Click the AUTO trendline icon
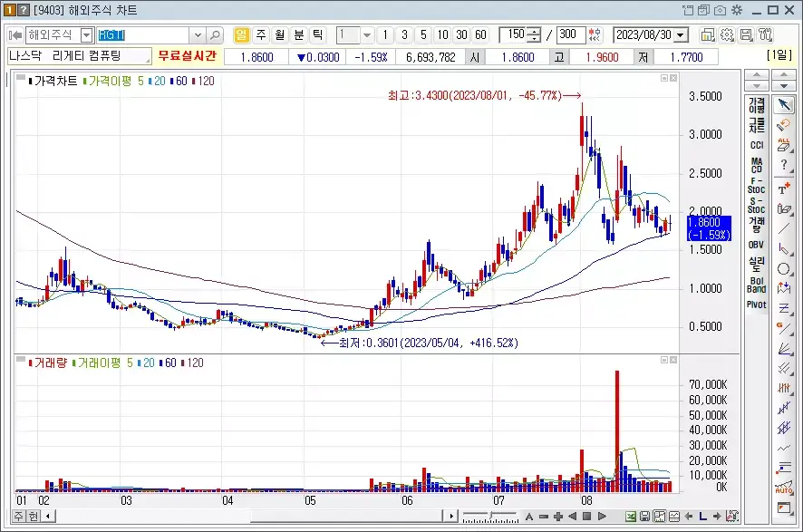 coord(784,488)
